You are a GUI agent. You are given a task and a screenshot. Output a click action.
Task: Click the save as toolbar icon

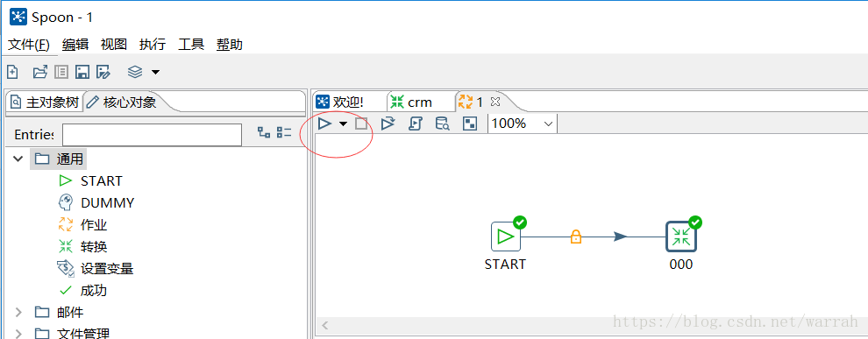pos(103,72)
